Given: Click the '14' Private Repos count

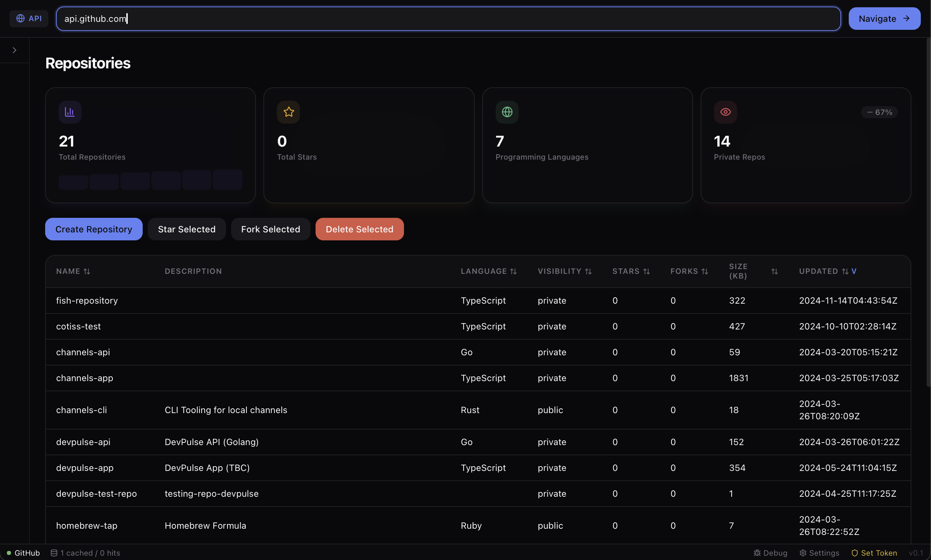Looking at the screenshot, I should [x=722, y=141].
